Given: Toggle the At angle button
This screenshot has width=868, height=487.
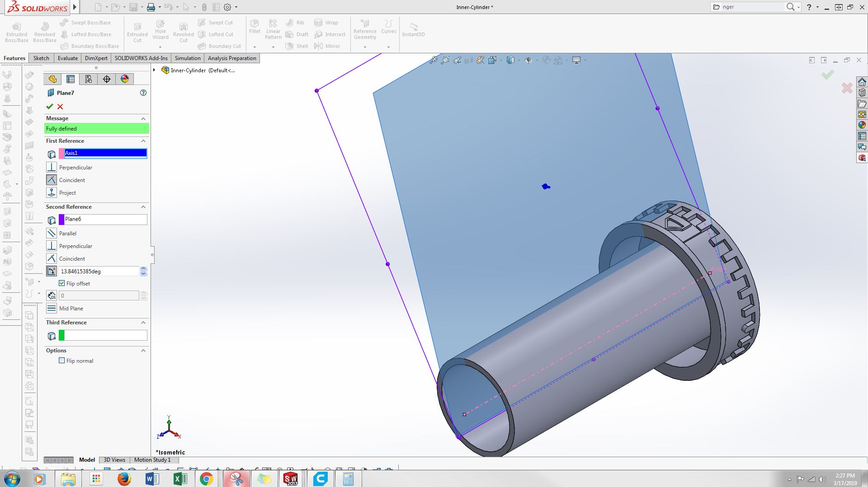Looking at the screenshot, I should 52,271.
